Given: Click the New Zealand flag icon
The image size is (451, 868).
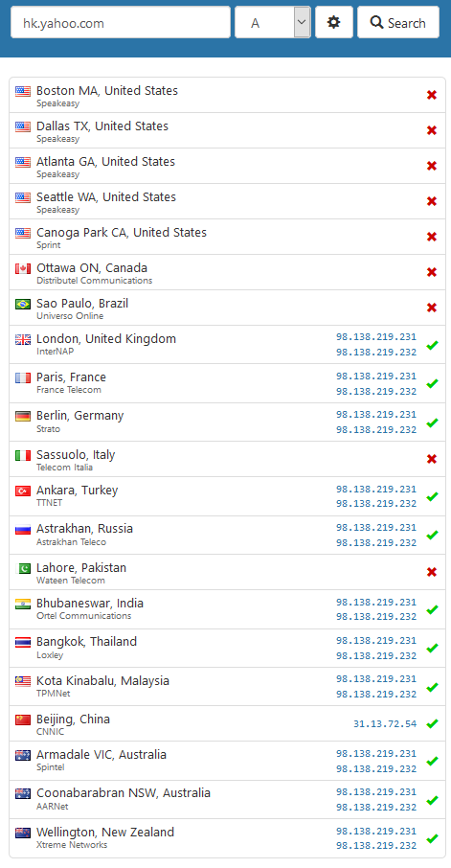Looking at the screenshot, I should tap(23, 833).
